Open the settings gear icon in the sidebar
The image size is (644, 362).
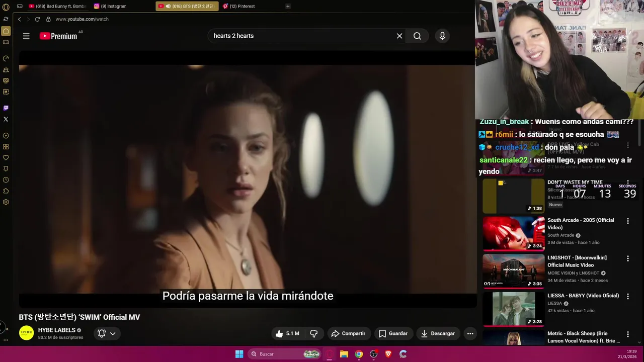click(6, 202)
